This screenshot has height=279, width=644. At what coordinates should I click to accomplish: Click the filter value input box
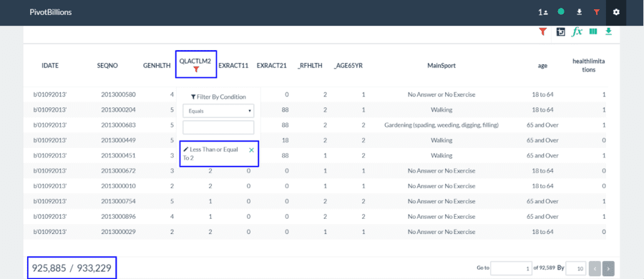pos(218,127)
